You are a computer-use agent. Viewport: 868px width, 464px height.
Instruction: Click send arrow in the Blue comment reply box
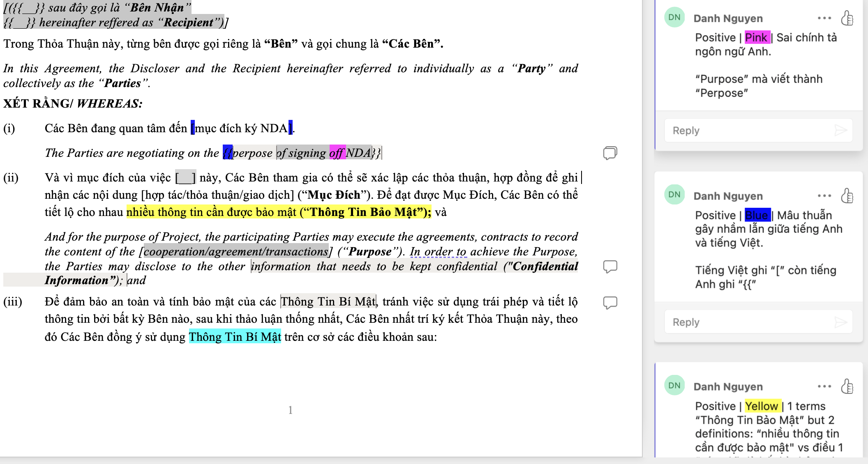(x=840, y=322)
